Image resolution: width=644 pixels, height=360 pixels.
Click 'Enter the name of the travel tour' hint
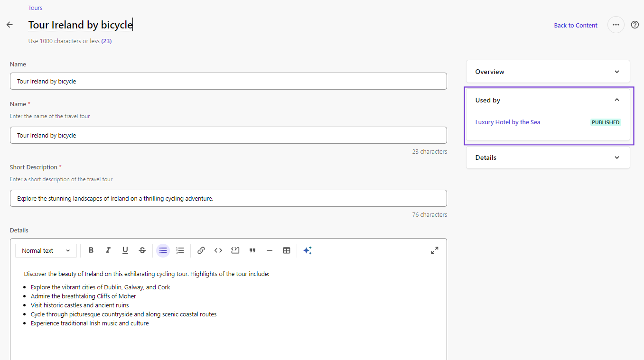50,116
